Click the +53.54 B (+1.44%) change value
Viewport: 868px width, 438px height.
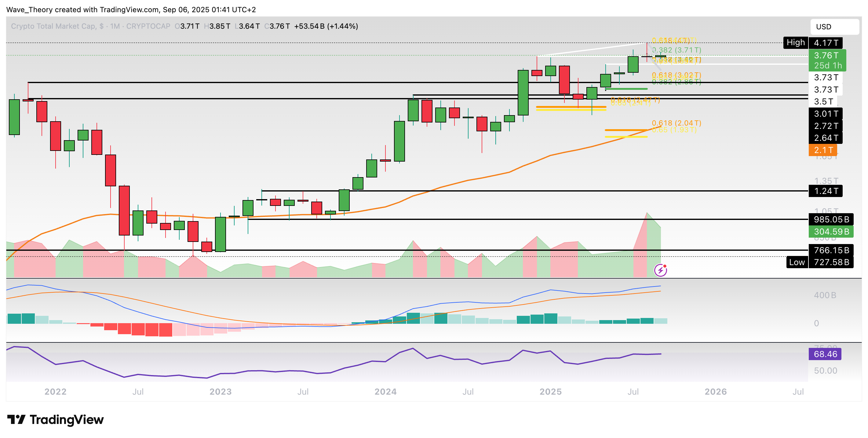pos(326,26)
